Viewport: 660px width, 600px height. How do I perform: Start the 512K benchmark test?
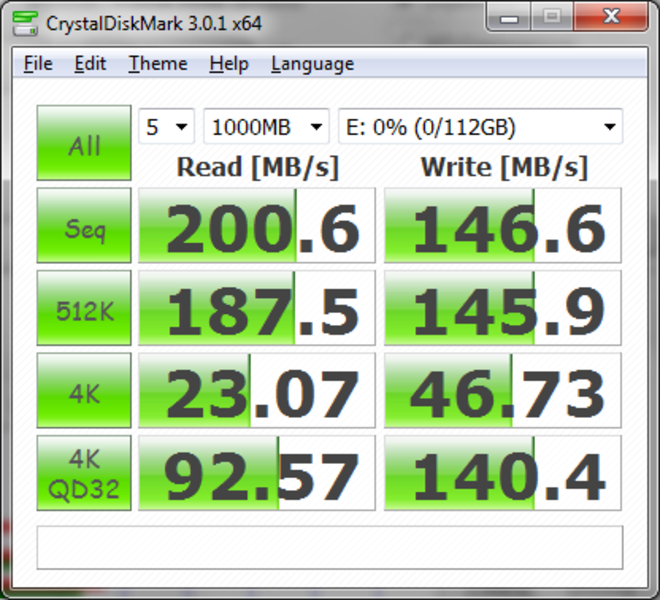[x=84, y=308]
